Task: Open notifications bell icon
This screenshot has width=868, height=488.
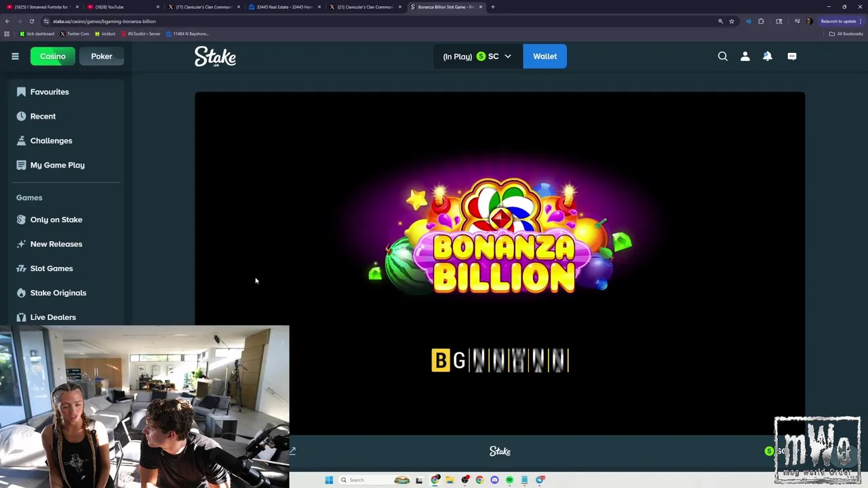Action: click(768, 56)
